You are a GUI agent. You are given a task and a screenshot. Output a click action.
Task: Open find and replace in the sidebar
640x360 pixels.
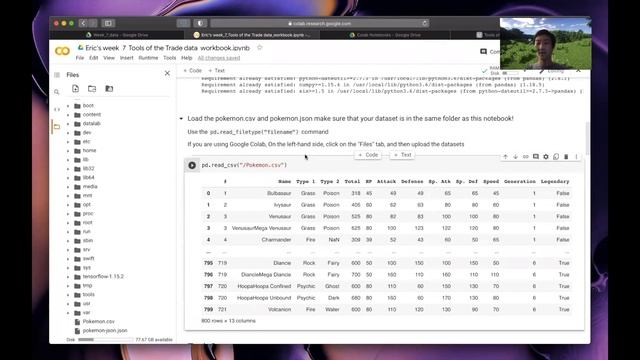coord(57,92)
